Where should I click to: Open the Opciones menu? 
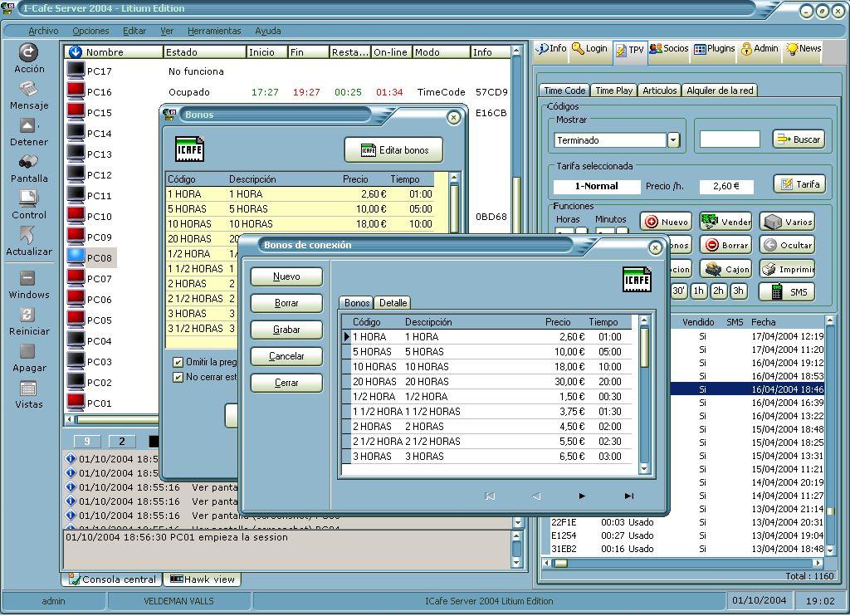coord(90,31)
